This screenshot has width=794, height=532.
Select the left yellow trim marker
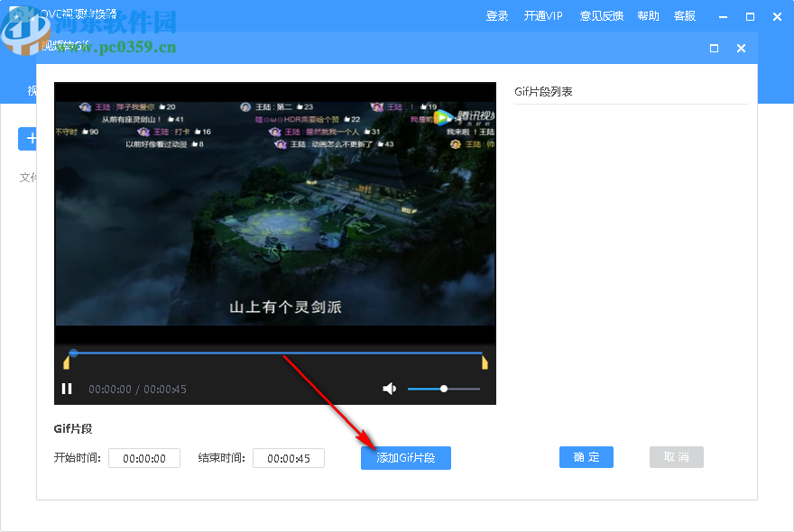[x=66, y=361]
